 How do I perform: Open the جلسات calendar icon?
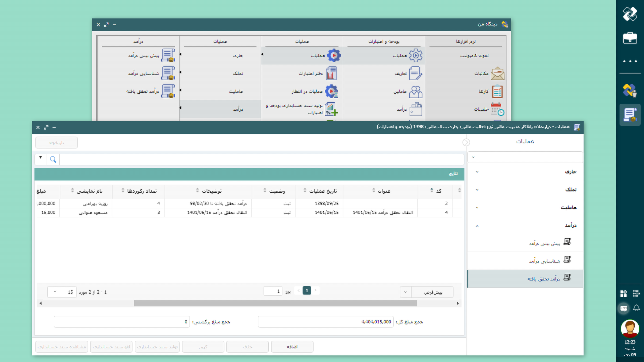coord(497,109)
